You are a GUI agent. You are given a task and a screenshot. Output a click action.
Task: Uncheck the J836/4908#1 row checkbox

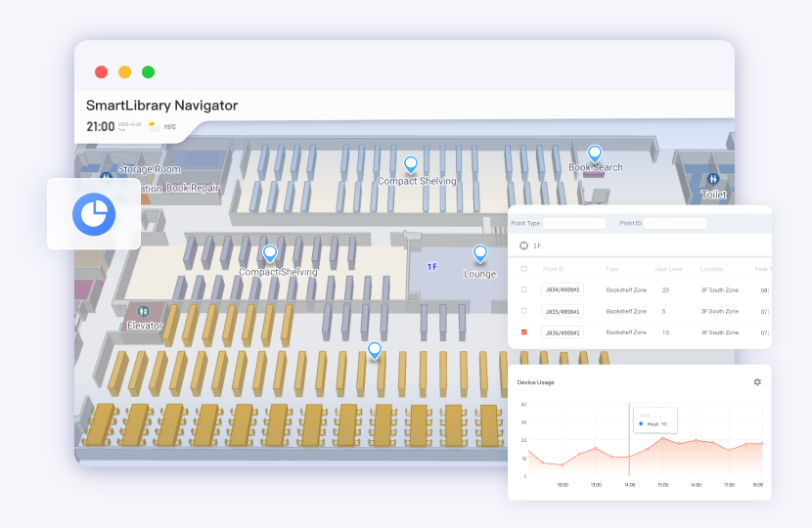(x=524, y=332)
